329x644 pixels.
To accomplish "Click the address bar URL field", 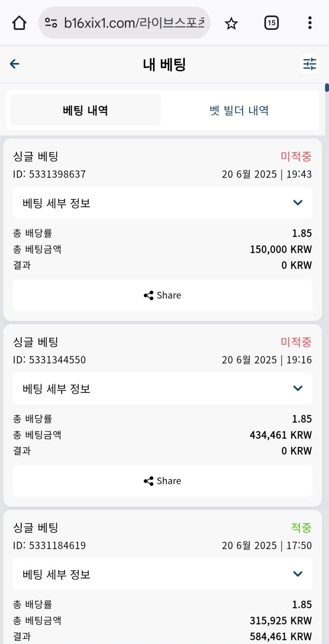I will coord(134,23).
